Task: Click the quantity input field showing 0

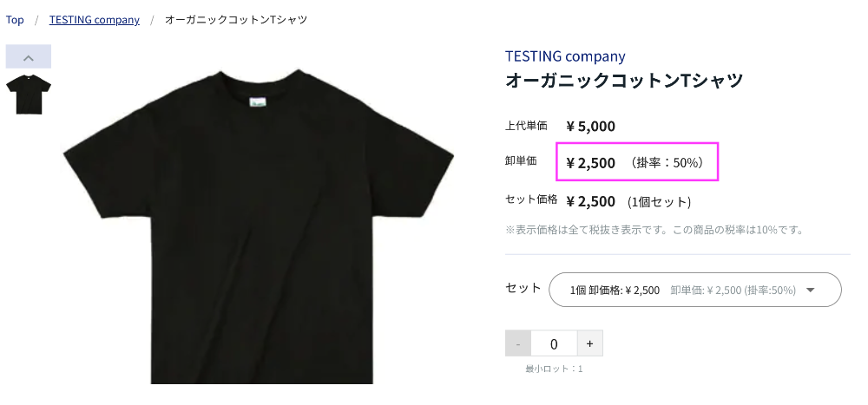Action: pyautogui.click(x=554, y=343)
